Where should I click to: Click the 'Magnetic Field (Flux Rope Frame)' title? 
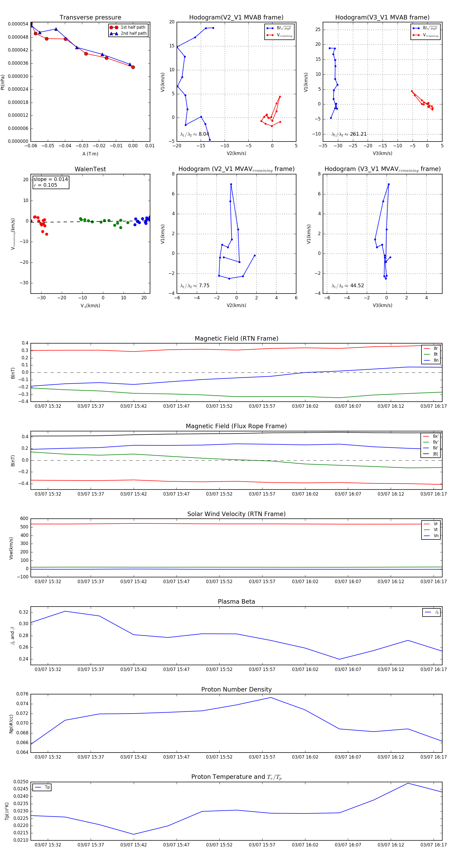coord(236,426)
